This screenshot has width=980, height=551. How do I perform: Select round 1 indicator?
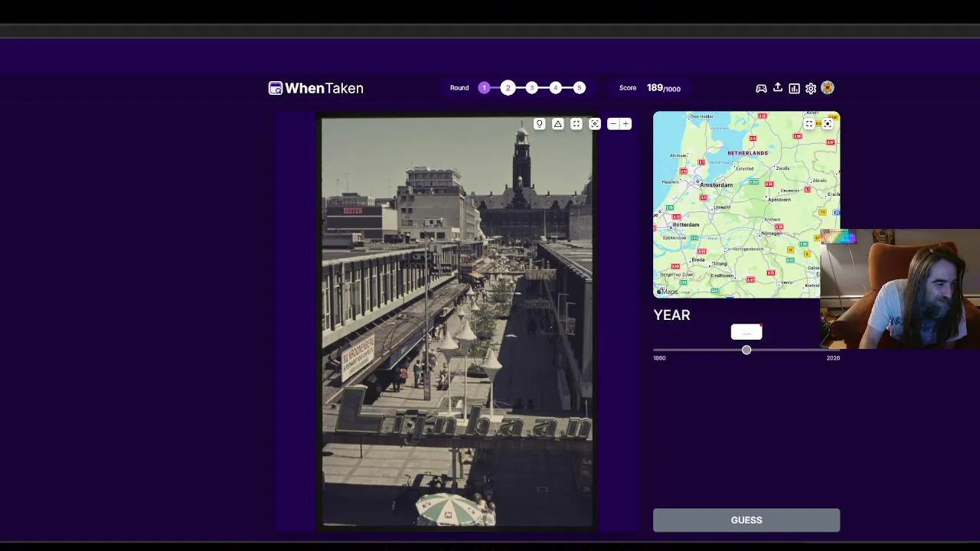(484, 88)
